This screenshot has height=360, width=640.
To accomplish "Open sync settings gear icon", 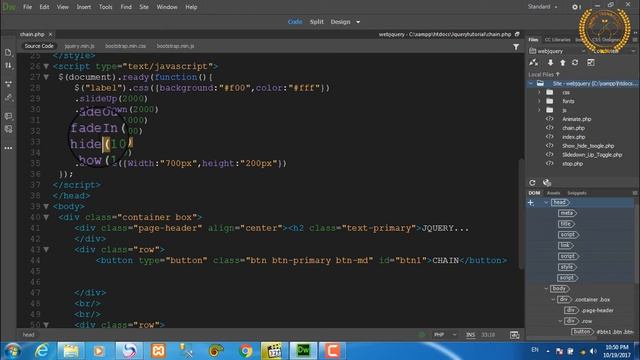I will pyautogui.click(x=575, y=7).
